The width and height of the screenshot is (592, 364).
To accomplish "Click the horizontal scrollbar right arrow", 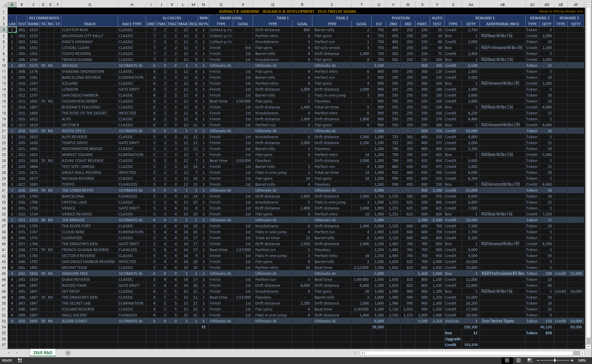I will tap(582, 353).
